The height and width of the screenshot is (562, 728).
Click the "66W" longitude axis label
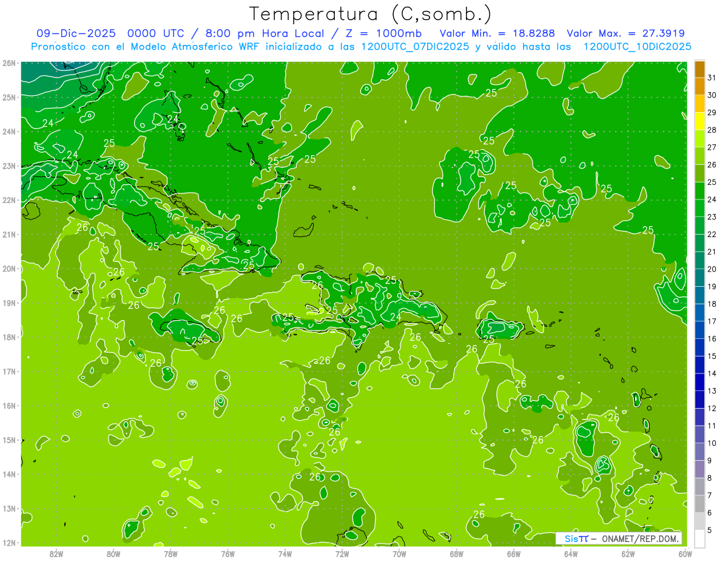tap(514, 554)
